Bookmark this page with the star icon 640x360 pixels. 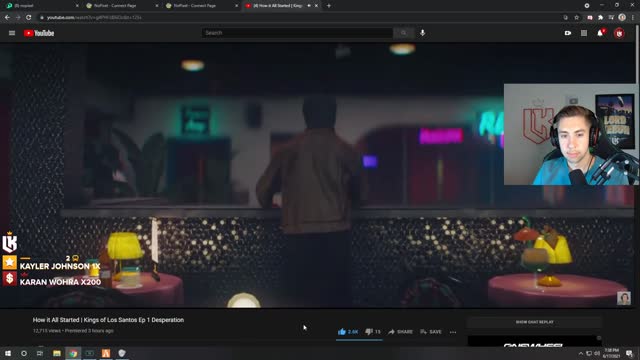pos(576,18)
